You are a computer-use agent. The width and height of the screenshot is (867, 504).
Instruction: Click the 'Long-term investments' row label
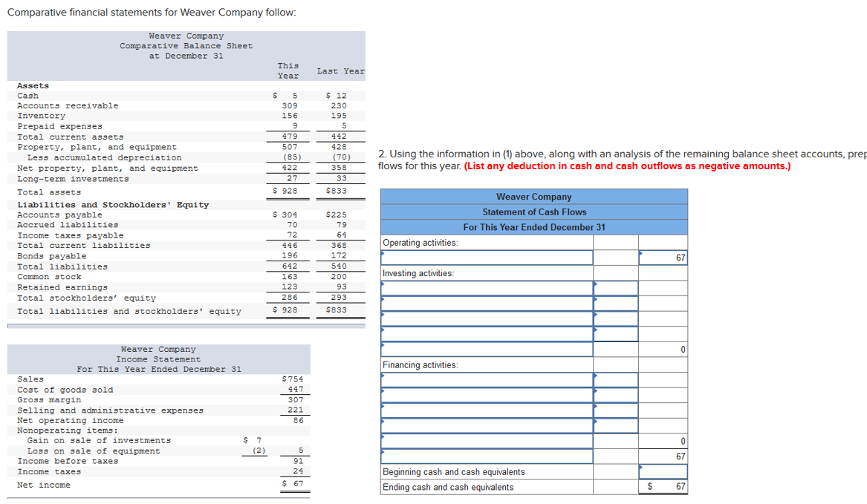click(x=73, y=179)
